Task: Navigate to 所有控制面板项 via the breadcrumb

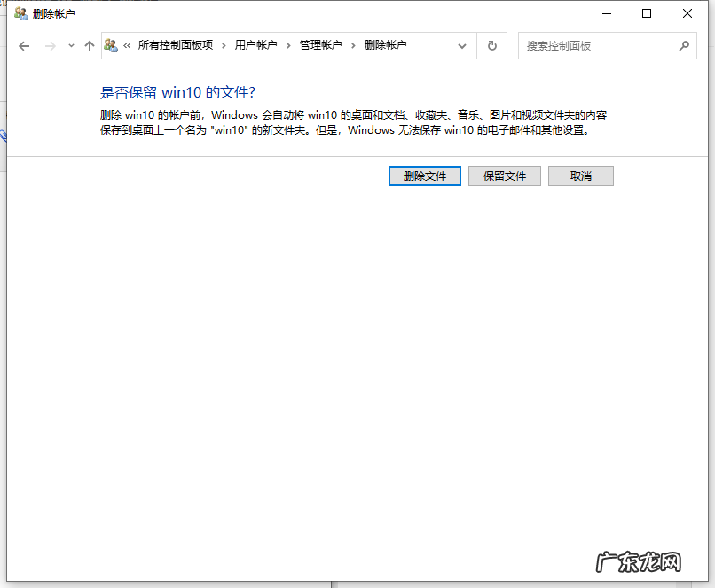Action: (x=177, y=45)
